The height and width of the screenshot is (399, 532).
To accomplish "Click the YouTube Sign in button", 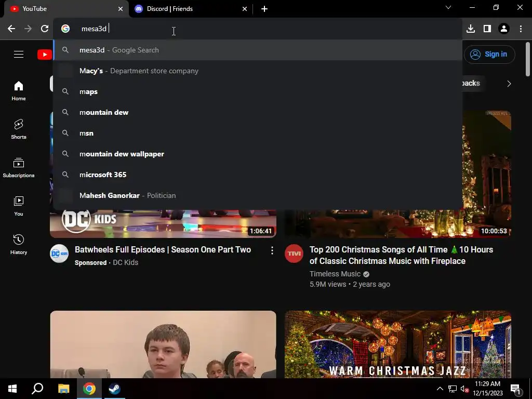I will pyautogui.click(x=489, y=54).
